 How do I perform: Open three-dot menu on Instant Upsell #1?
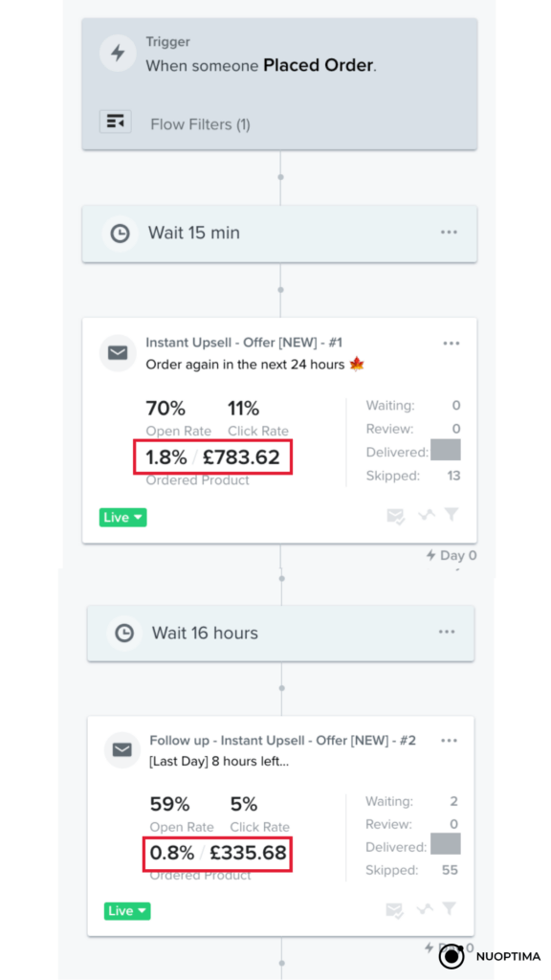tap(452, 344)
